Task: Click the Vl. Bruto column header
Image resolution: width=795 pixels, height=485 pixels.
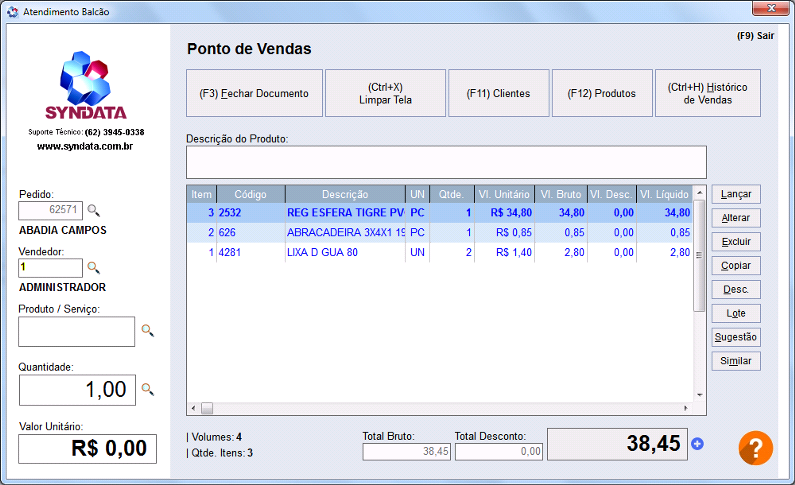Action: tap(561, 194)
